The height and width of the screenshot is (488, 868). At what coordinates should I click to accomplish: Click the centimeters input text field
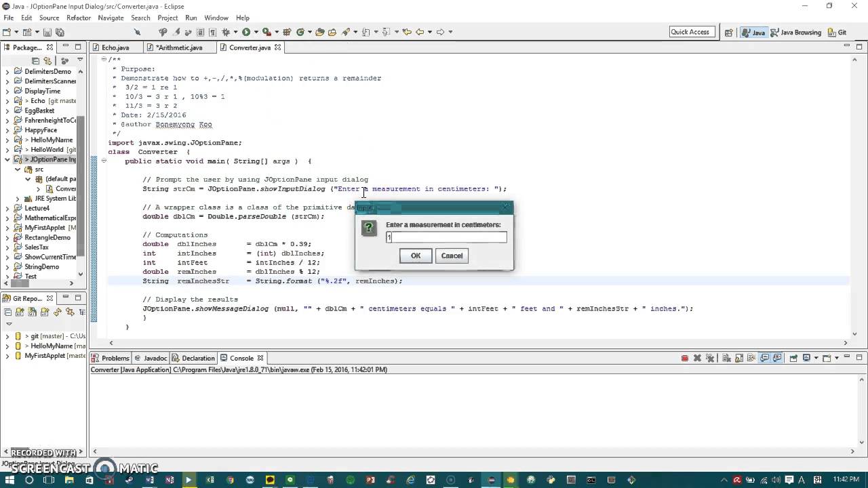(x=446, y=237)
